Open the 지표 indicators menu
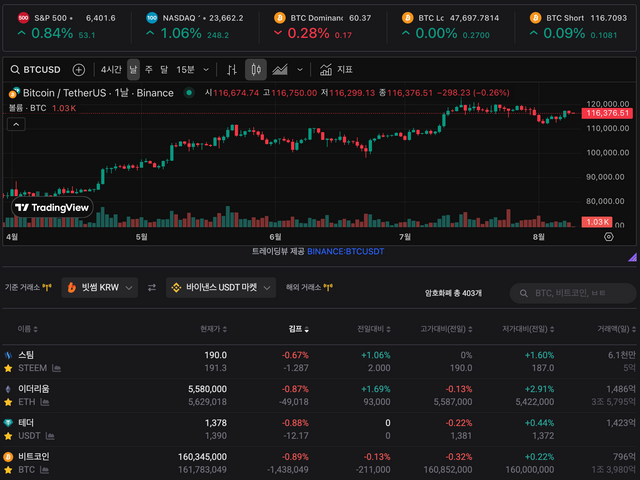The width and height of the screenshot is (640, 480). click(x=336, y=70)
